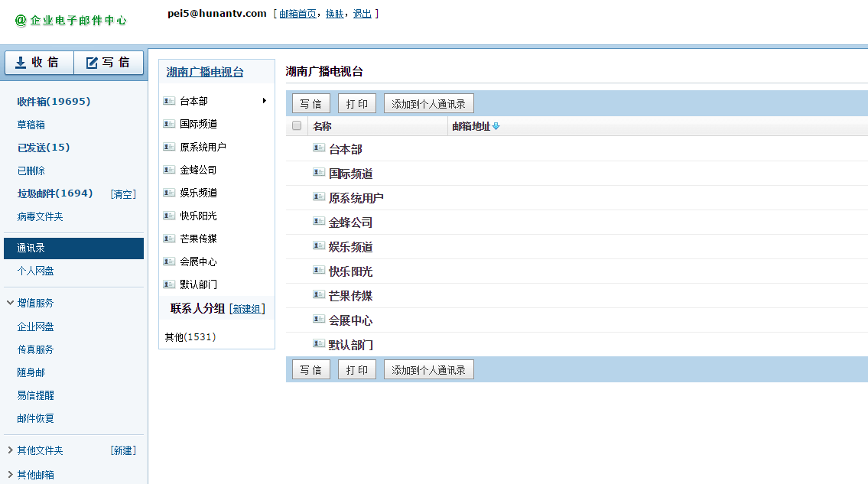Click the top 添加到个人通讯录 button
Viewport: 868px width, 484px height.
click(x=429, y=103)
